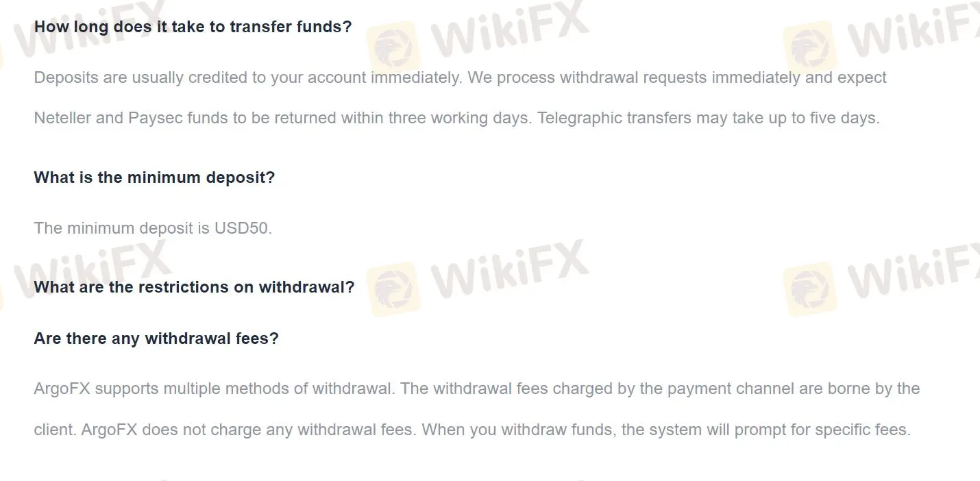Click the sentence "ArgoFX does not charge any withdrawal fees"
The height and width of the screenshot is (481, 980).
(248, 430)
